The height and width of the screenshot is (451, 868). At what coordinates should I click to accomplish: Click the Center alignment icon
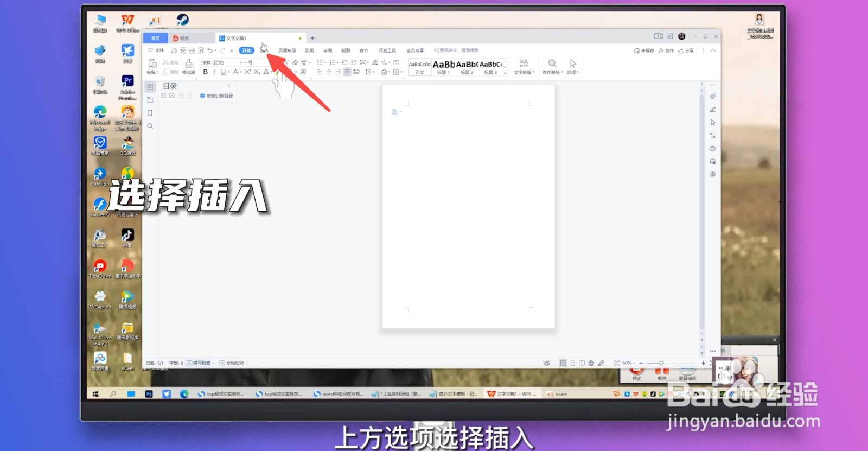pos(329,72)
